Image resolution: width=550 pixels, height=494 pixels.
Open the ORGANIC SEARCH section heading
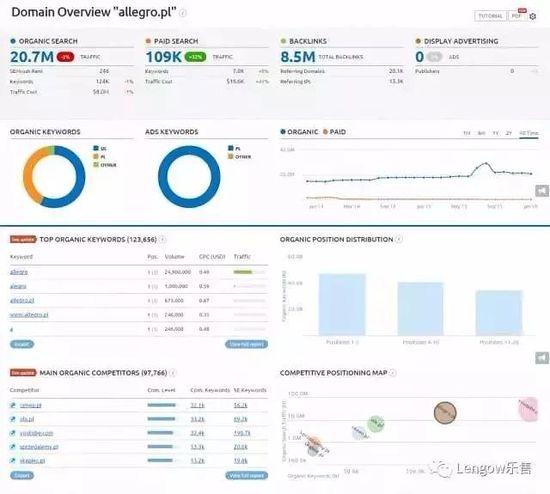point(48,41)
